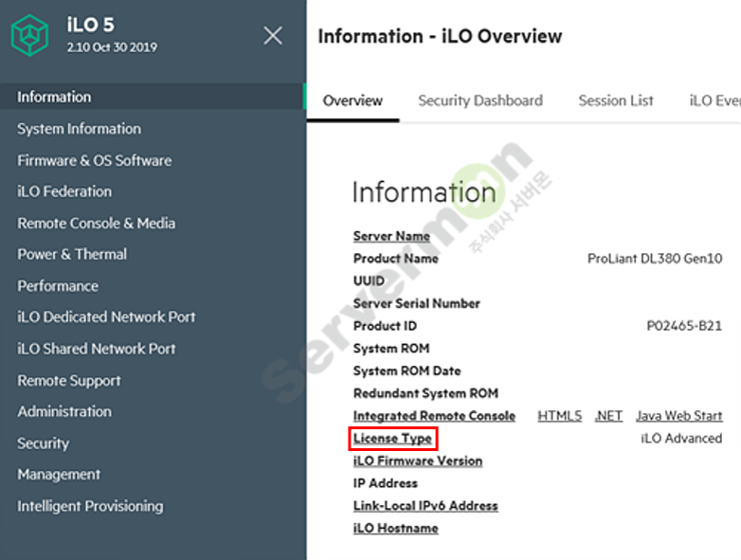Select the 'P02465-B21' product ID value
Viewport: 741px width, 560px height.
[684, 326]
